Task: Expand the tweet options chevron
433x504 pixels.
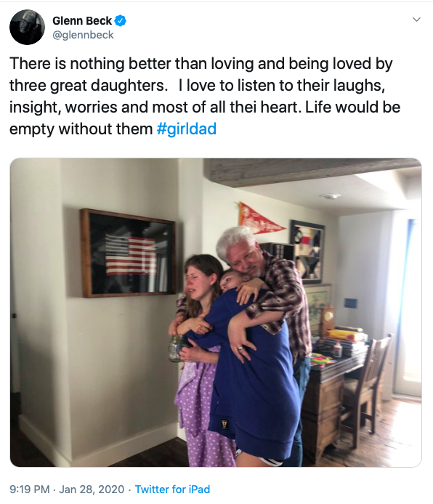Action: coord(416,20)
